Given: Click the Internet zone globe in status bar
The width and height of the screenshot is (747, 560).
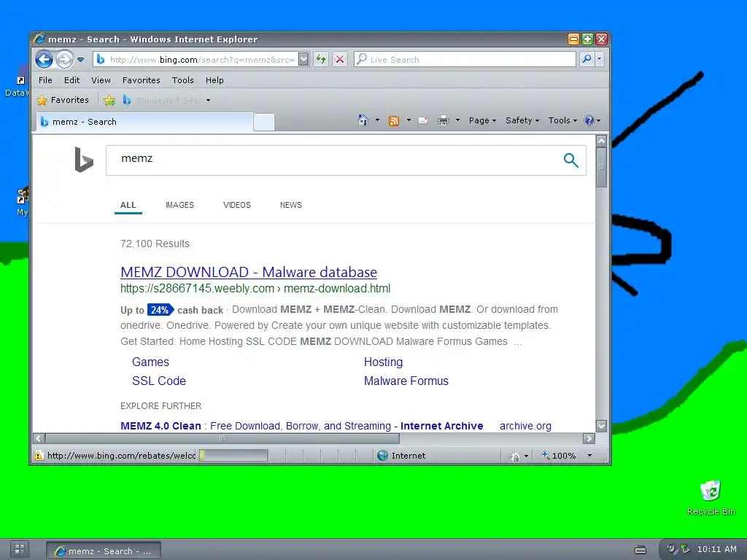Looking at the screenshot, I should [382, 456].
